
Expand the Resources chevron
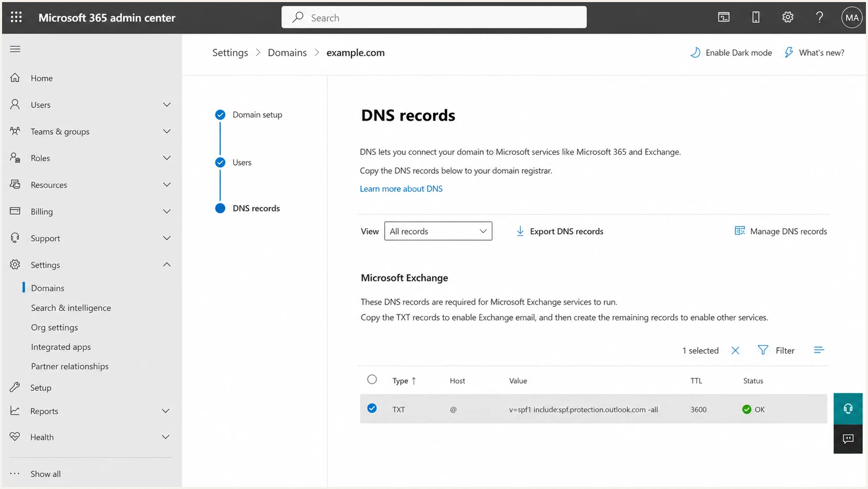pyautogui.click(x=167, y=184)
